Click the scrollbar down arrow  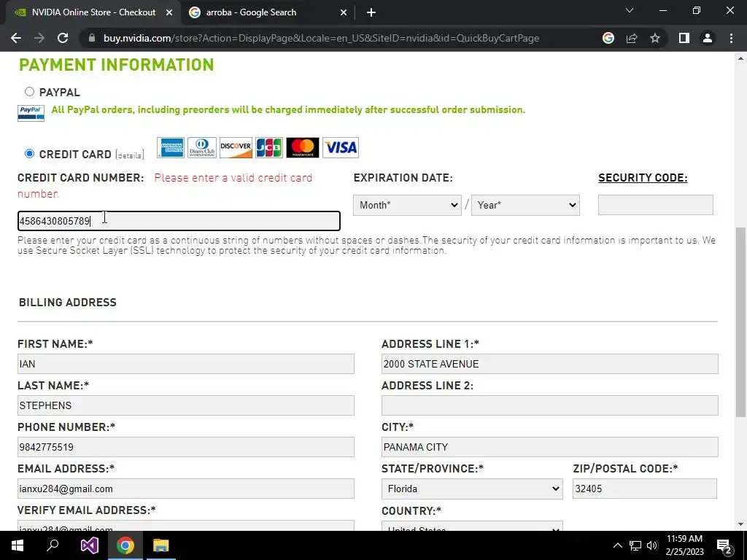[740, 524]
